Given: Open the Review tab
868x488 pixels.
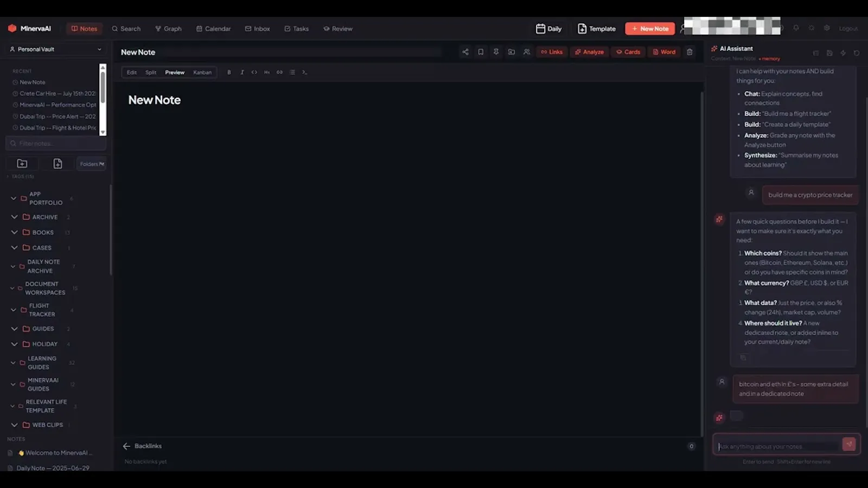Looking at the screenshot, I should 337,29.
